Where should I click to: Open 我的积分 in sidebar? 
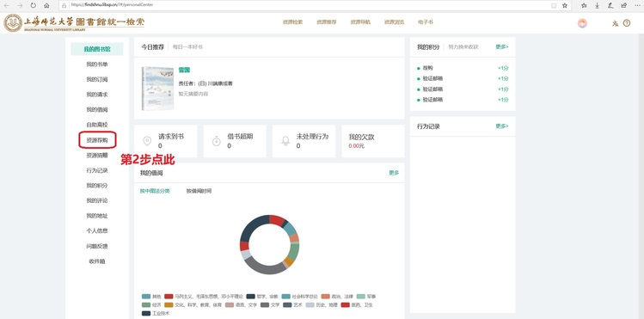point(97,186)
